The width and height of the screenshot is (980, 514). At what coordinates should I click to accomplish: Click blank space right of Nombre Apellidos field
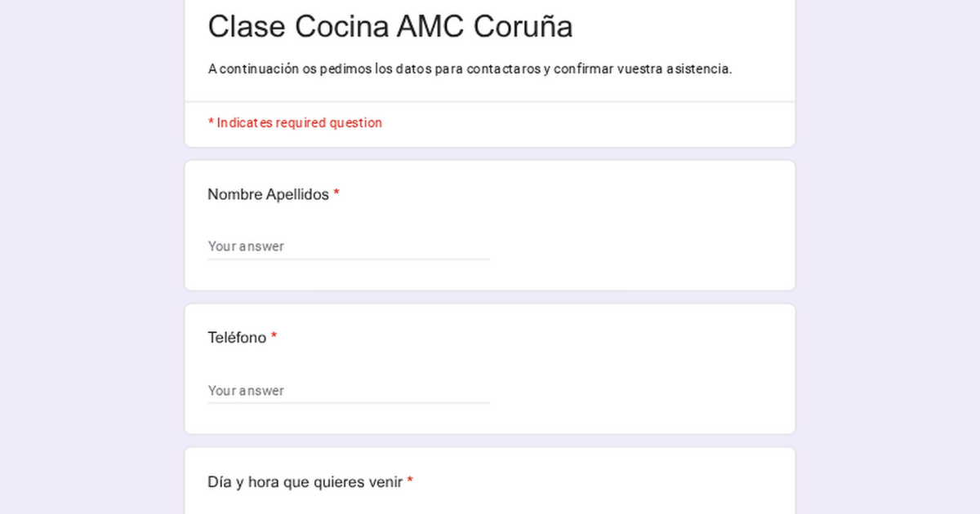click(x=637, y=245)
